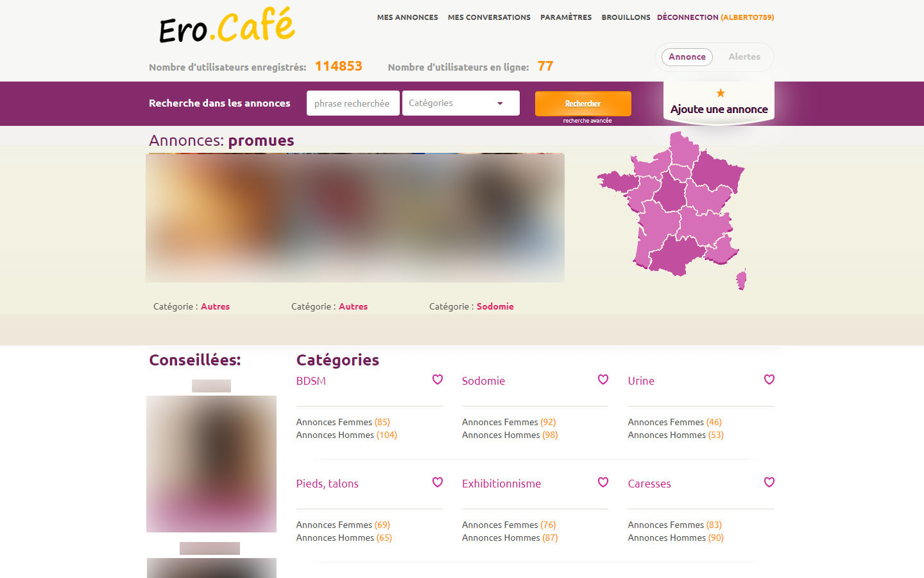Click the Ero.Café logo
Screen dimensions: 924x578
227,27
